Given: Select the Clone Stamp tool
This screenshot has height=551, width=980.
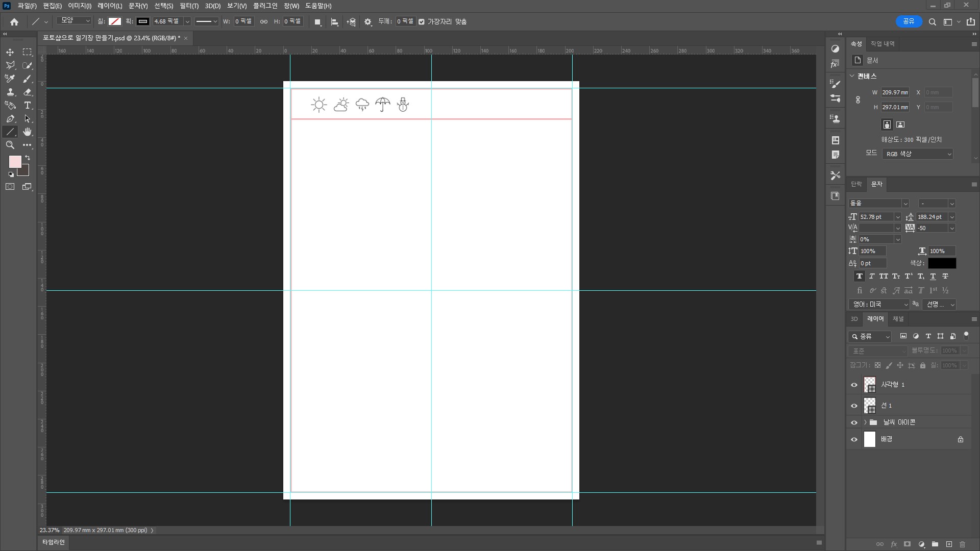Looking at the screenshot, I should click(x=10, y=92).
